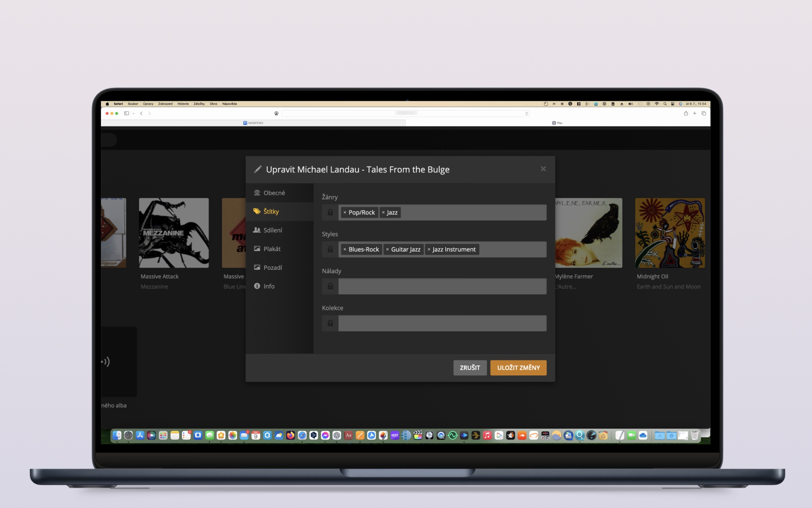The width and height of the screenshot is (812, 508).
Task: Remove the Pop/Rock genre tag
Action: (345, 212)
